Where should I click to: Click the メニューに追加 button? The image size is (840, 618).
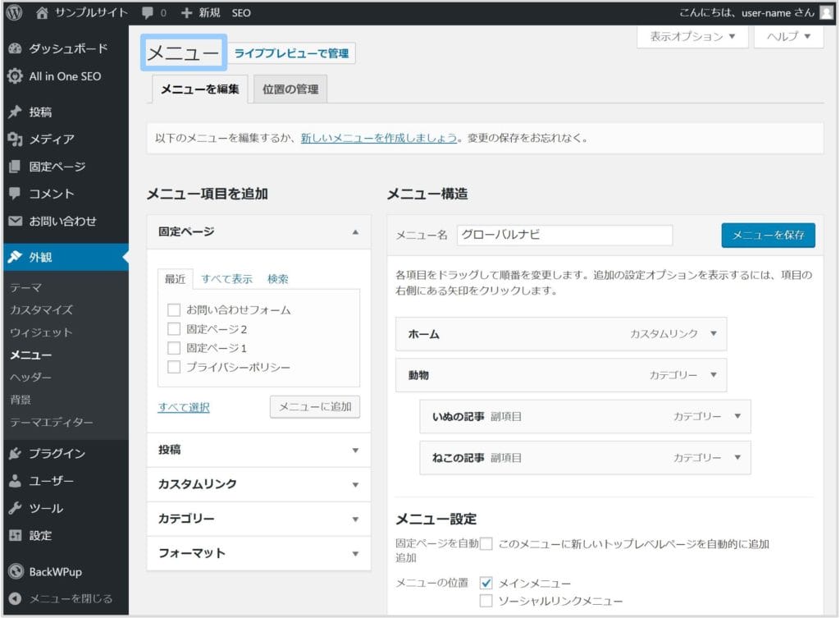click(x=315, y=407)
